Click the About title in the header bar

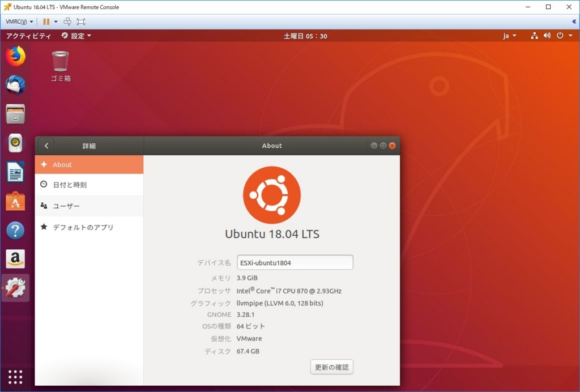[x=272, y=146]
